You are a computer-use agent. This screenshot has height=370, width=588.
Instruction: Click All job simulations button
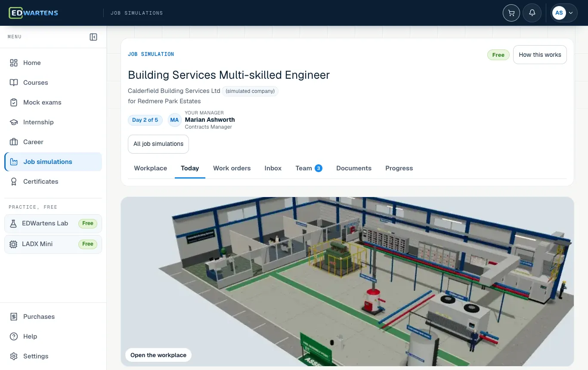pyautogui.click(x=158, y=144)
